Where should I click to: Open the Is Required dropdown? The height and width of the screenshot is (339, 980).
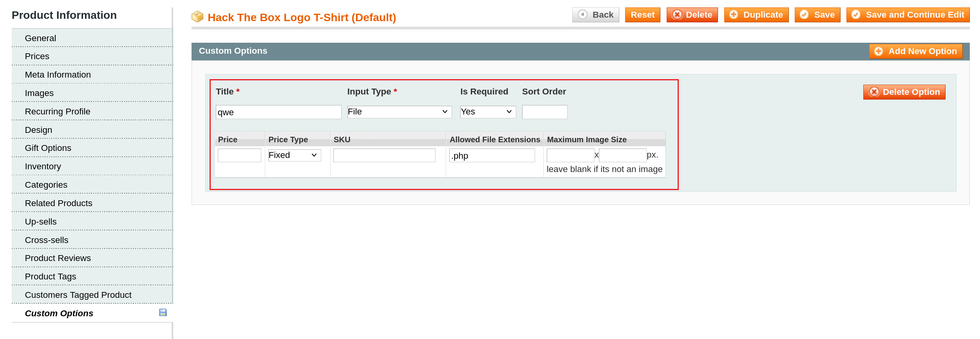[488, 112]
